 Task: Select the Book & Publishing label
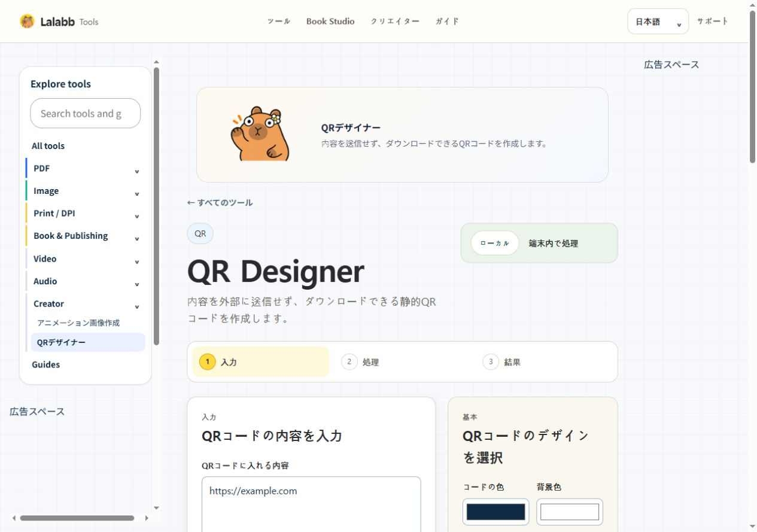click(x=71, y=236)
